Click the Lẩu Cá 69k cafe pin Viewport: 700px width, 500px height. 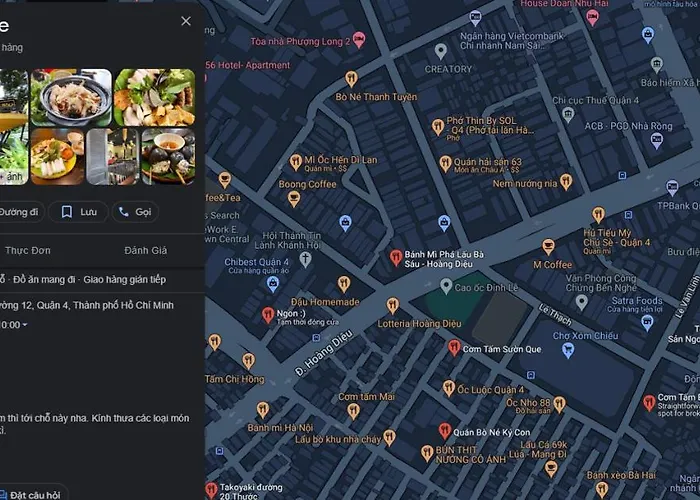click(551, 469)
